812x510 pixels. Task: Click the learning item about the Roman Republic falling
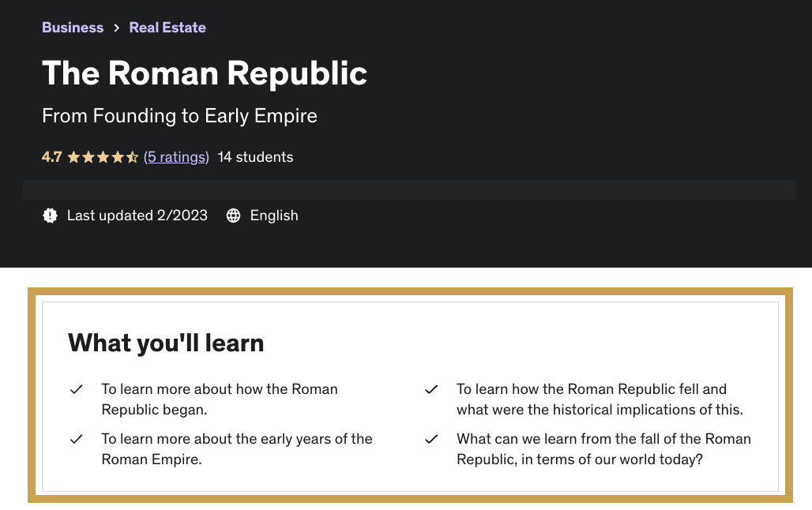coord(600,399)
